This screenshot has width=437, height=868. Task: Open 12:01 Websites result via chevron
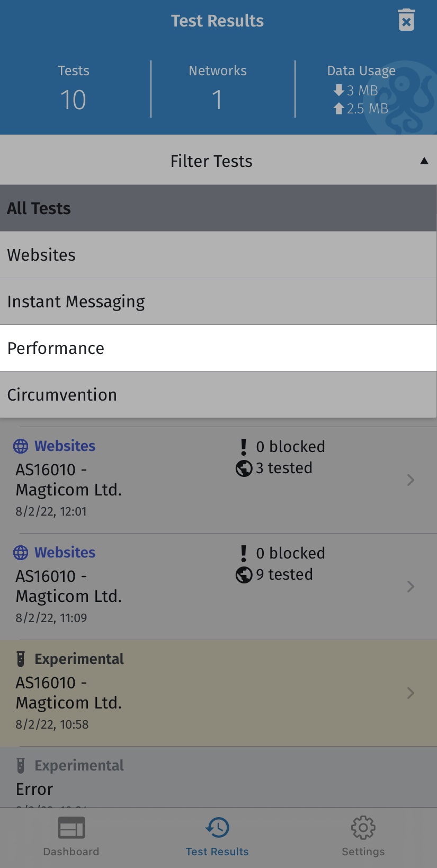pos(411,480)
